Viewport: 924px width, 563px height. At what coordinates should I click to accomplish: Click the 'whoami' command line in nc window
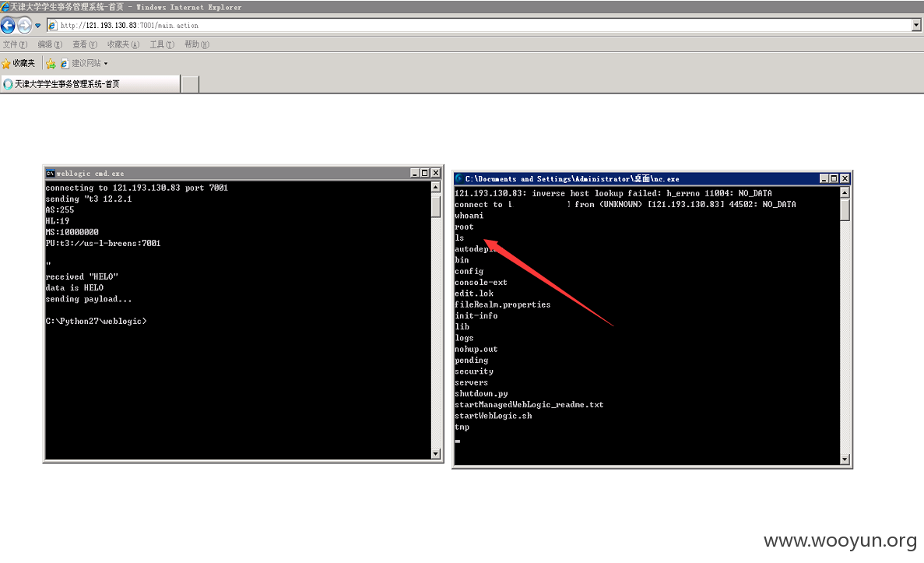(469, 216)
